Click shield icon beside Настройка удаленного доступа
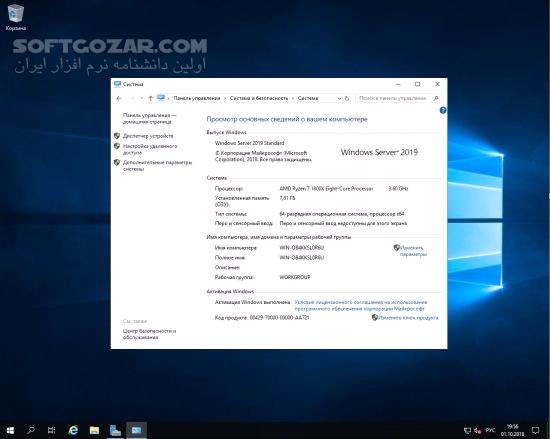This screenshot has height=439, width=550. pyautogui.click(x=117, y=146)
